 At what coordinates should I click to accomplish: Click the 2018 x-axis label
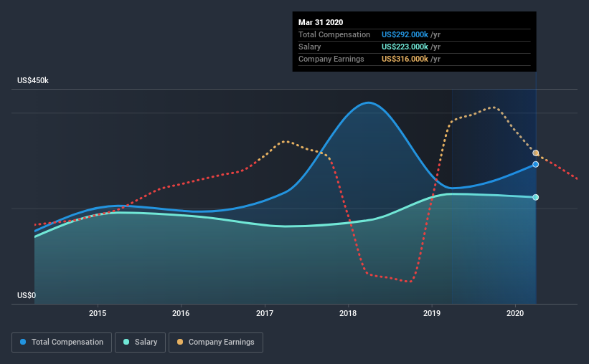348,313
